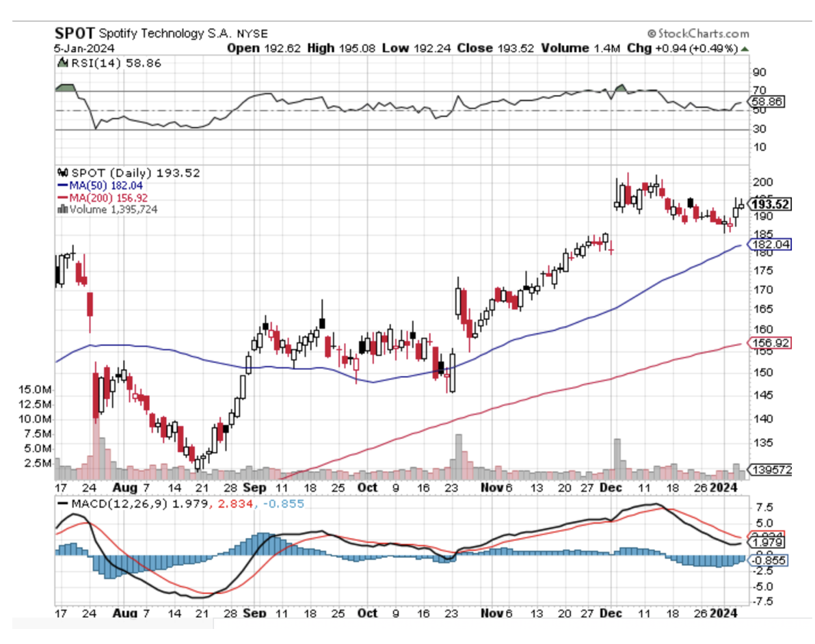Click Sep on the price chart date axis

click(x=254, y=487)
